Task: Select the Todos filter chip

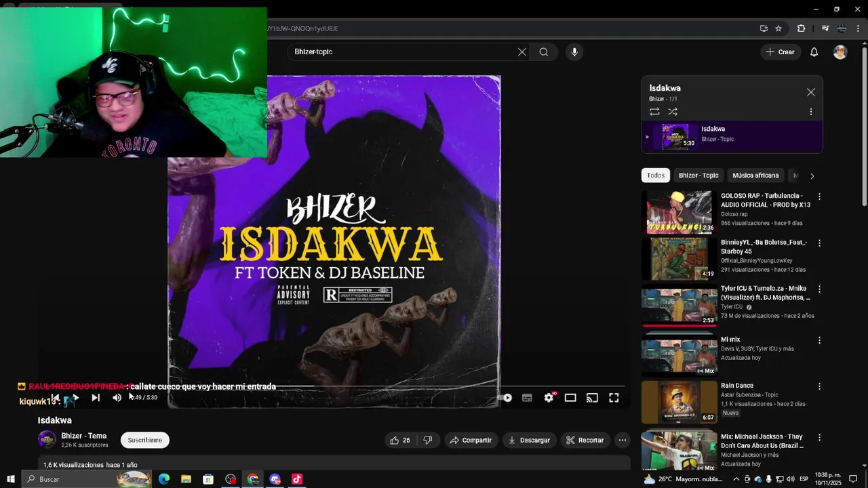Action: (656, 176)
